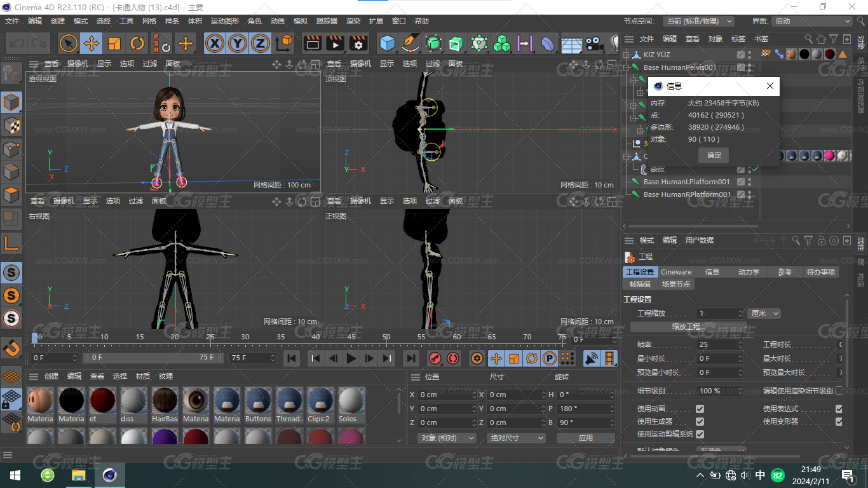Activate the Scale tool in top toolbar
The image size is (868, 488).
(114, 43)
